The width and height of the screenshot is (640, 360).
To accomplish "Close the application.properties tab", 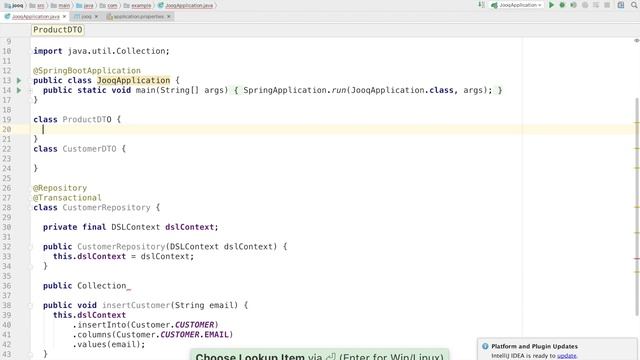I will coord(169,16).
